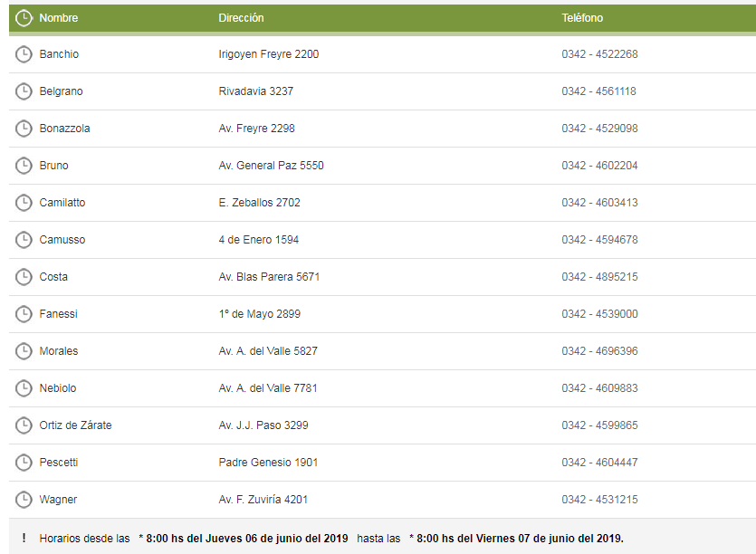Click address Av. General Paz 5550
Image resolution: width=756 pixels, height=554 pixels.
click(x=271, y=166)
